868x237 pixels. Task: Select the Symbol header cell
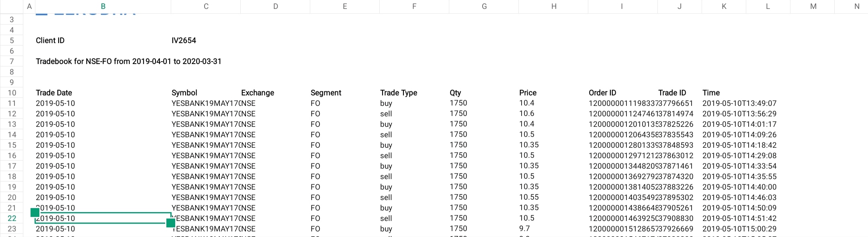point(184,93)
